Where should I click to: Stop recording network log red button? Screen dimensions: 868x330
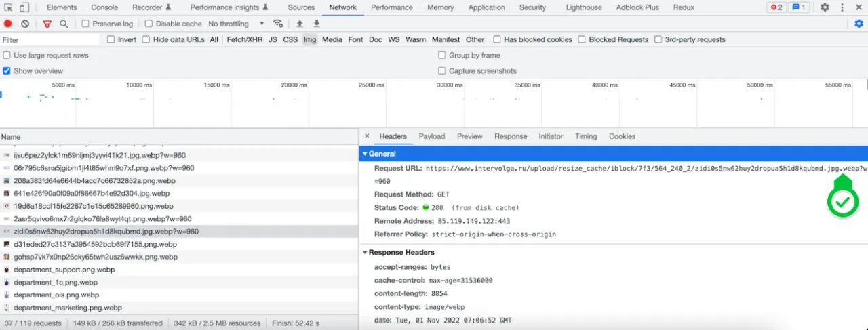8,24
